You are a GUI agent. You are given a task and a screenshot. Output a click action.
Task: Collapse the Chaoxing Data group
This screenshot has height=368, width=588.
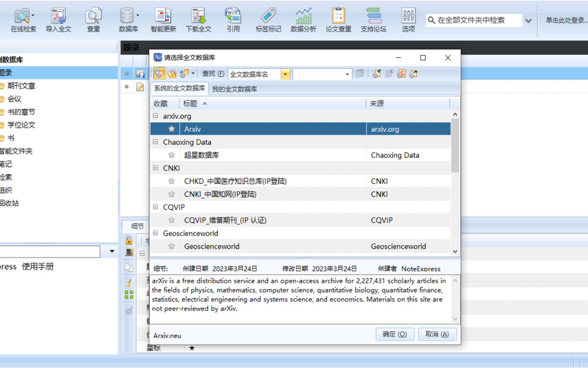(156, 142)
